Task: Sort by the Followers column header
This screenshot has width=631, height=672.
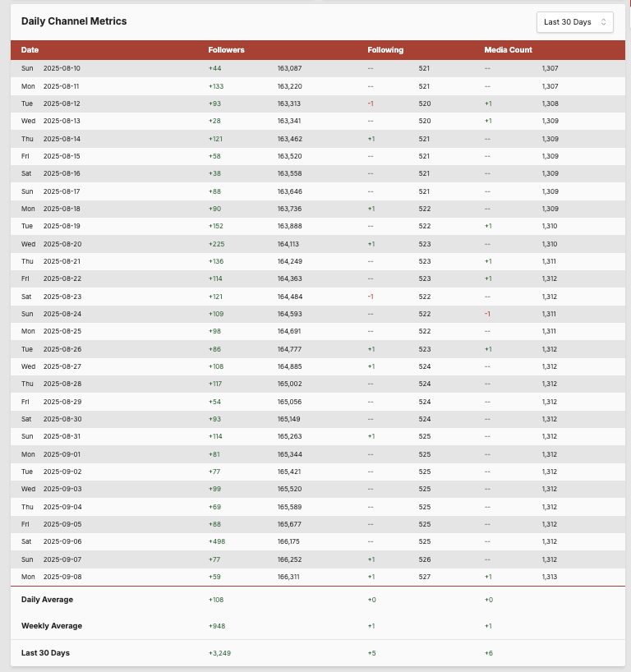Action: pos(226,50)
